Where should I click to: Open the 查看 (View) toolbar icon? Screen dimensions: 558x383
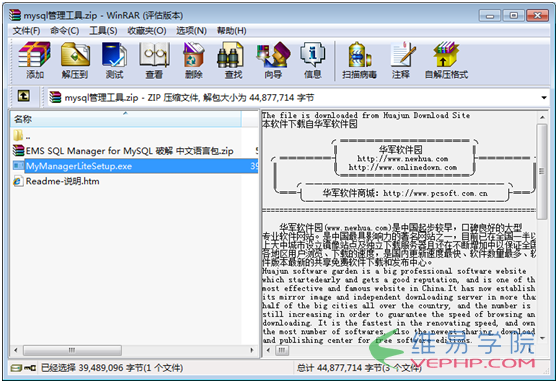(154, 60)
